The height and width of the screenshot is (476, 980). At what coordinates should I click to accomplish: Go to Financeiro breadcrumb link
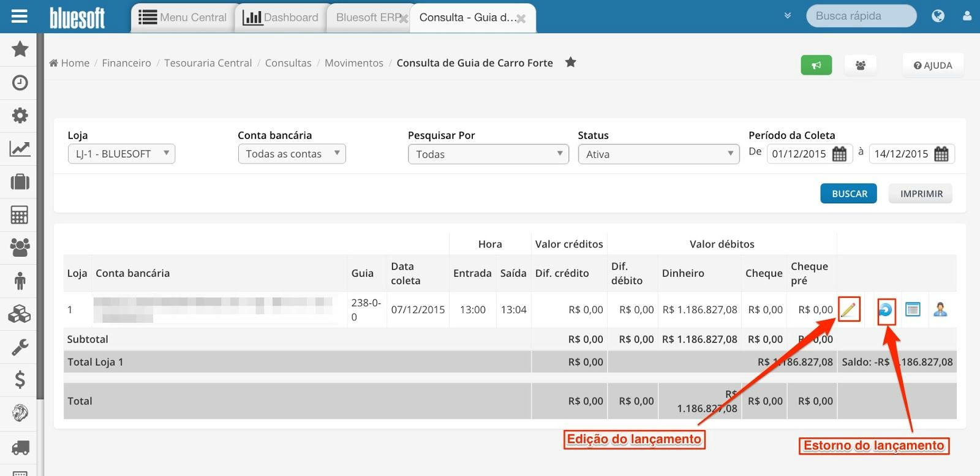[x=126, y=62]
